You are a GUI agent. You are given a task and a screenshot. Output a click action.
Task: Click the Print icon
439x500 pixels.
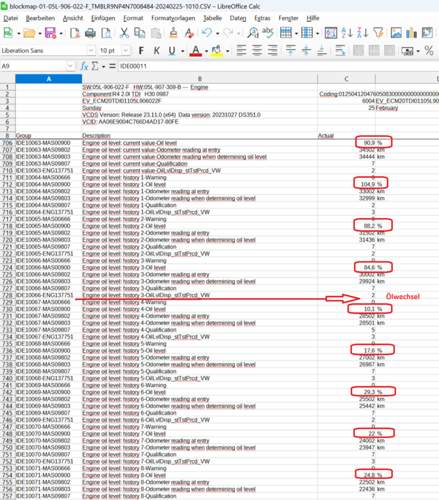[x=90, y=33]
